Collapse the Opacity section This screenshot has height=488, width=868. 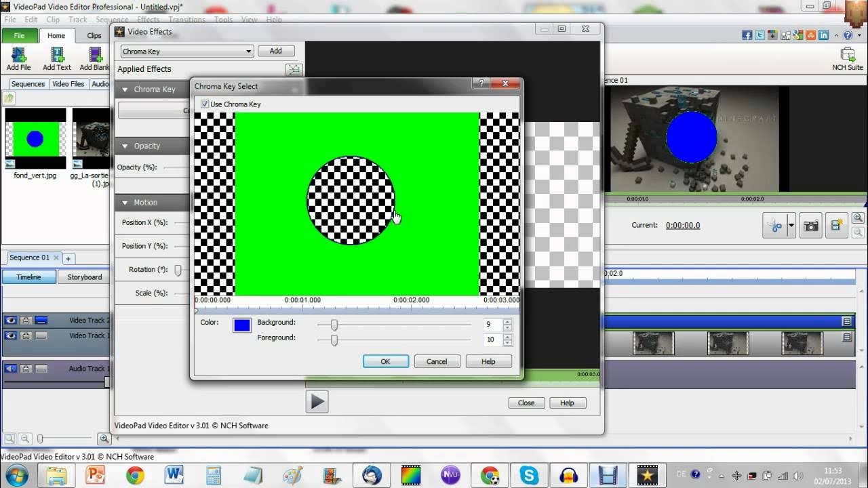(125, 146)
